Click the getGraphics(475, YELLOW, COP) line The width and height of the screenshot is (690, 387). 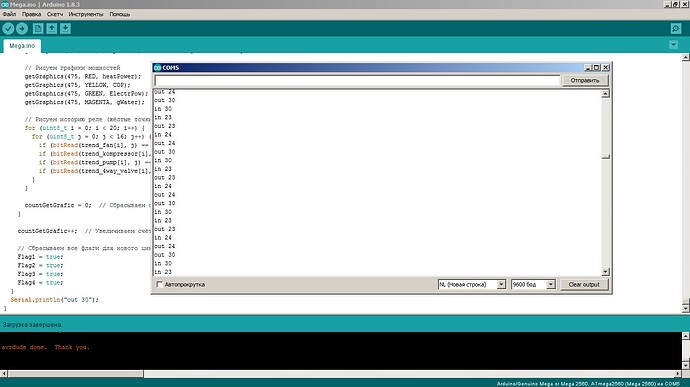[x=77, y=85]
